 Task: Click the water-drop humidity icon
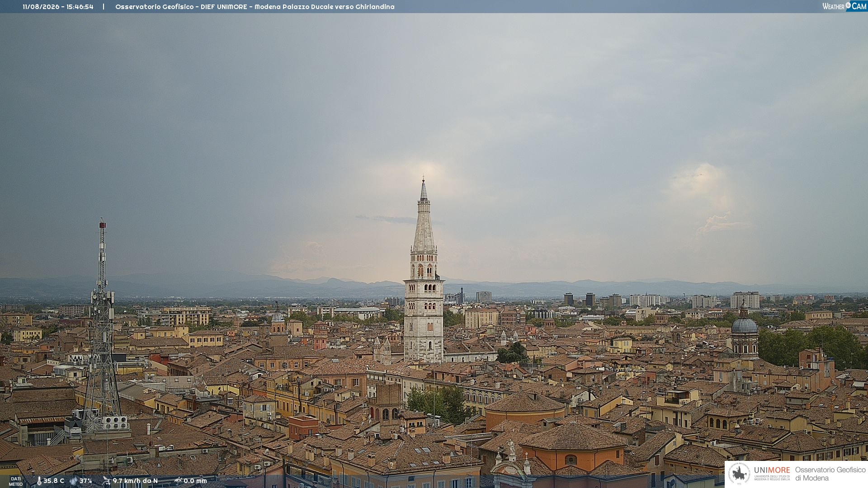73,481
